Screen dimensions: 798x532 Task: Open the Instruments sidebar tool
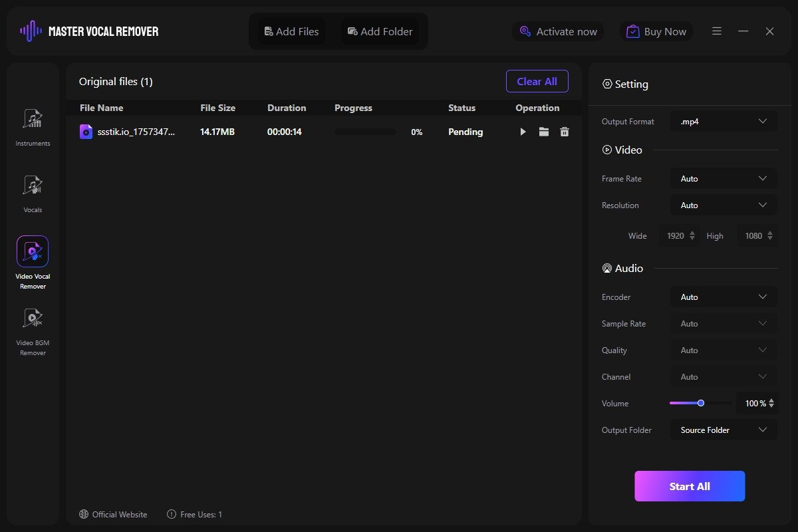point(33,120)
